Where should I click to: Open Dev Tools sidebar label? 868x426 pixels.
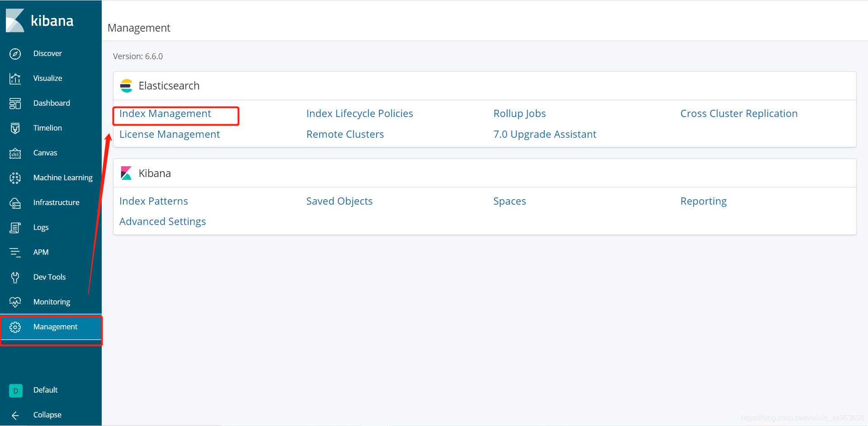(49, 277)
